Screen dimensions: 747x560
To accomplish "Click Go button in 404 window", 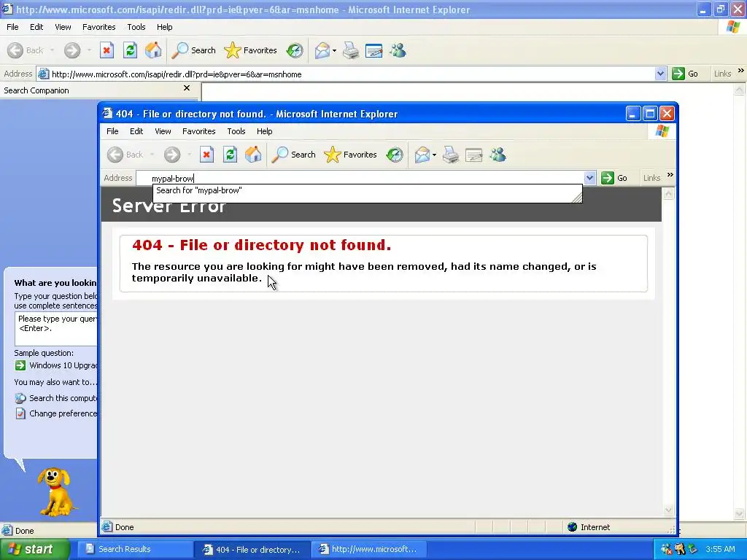I will 614,178.
